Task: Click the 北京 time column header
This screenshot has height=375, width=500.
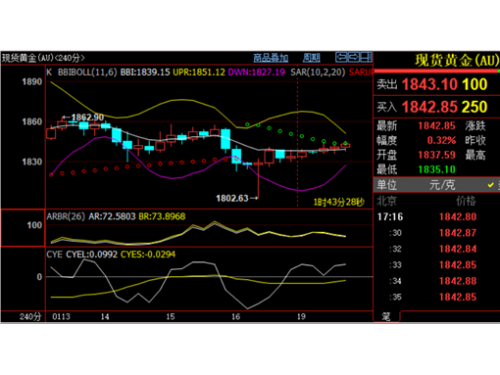Action: coord(387,201)
